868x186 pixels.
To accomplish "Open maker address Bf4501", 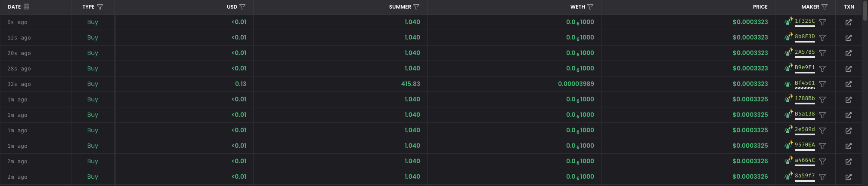I will coord(804,83).
